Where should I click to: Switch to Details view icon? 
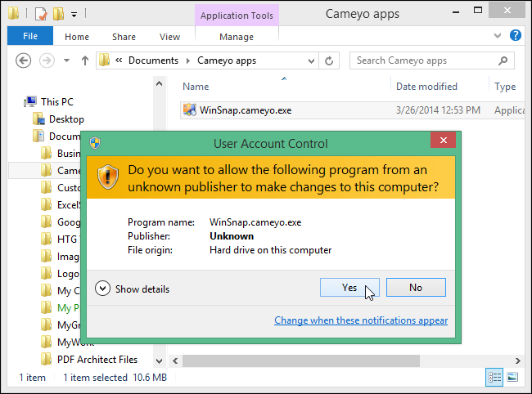point(494,378)
